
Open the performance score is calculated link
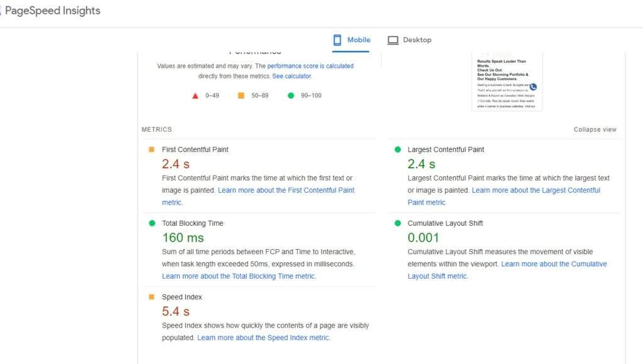[x=311, y=65]
